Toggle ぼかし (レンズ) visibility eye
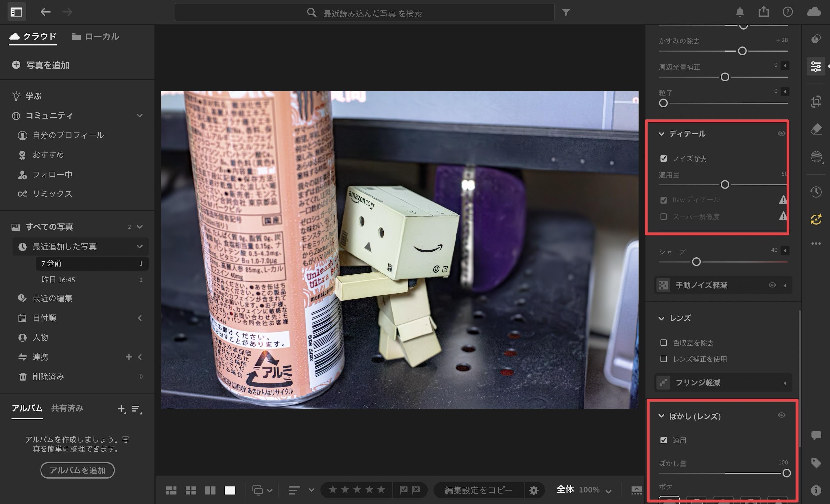The height and width of the screenshot is (504, 830). [781, 415]
